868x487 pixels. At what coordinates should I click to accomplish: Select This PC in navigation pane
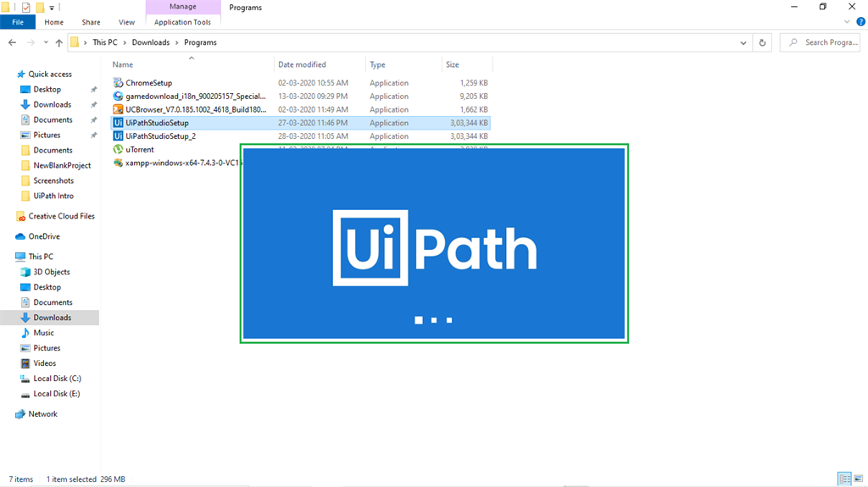[41, 257]
